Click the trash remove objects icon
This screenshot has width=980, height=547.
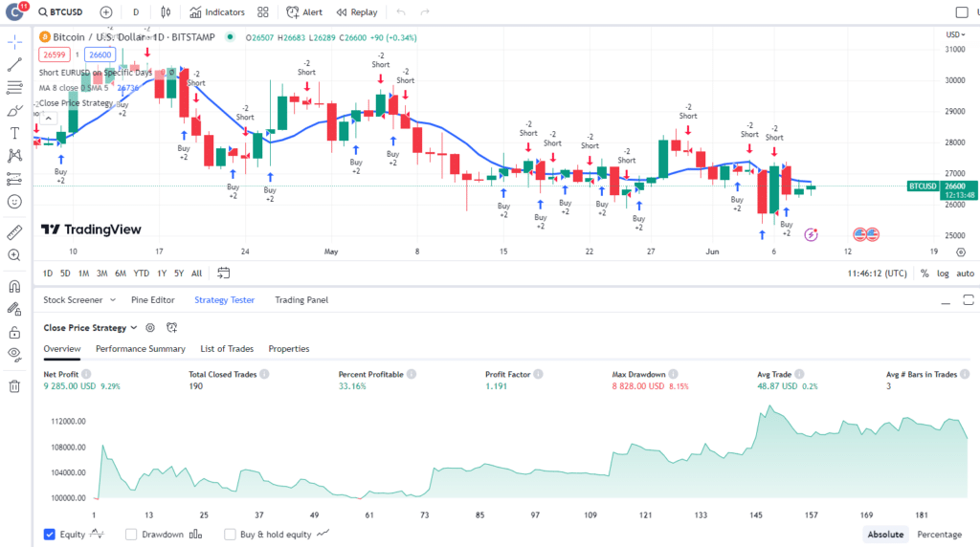tap(15, 386)
